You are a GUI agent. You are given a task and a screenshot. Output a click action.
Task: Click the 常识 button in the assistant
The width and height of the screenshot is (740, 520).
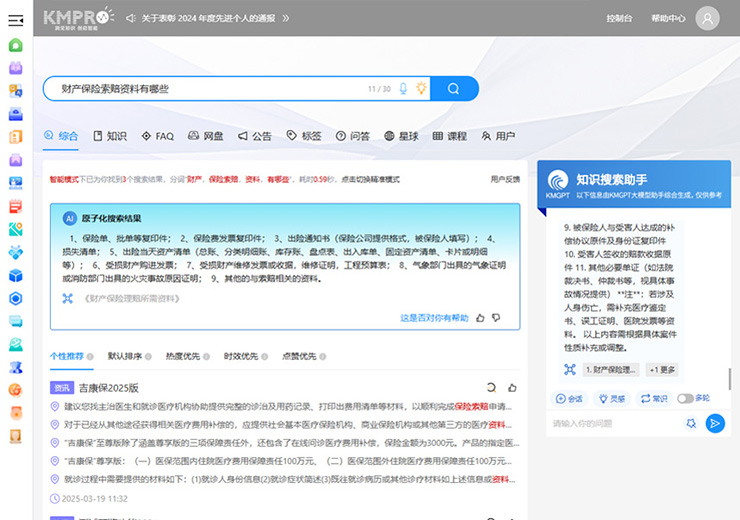654,399
